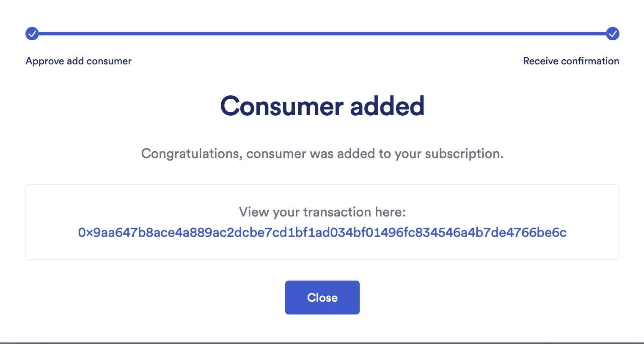Click the completed checkmark for Approve add consumer

[32, 33]
